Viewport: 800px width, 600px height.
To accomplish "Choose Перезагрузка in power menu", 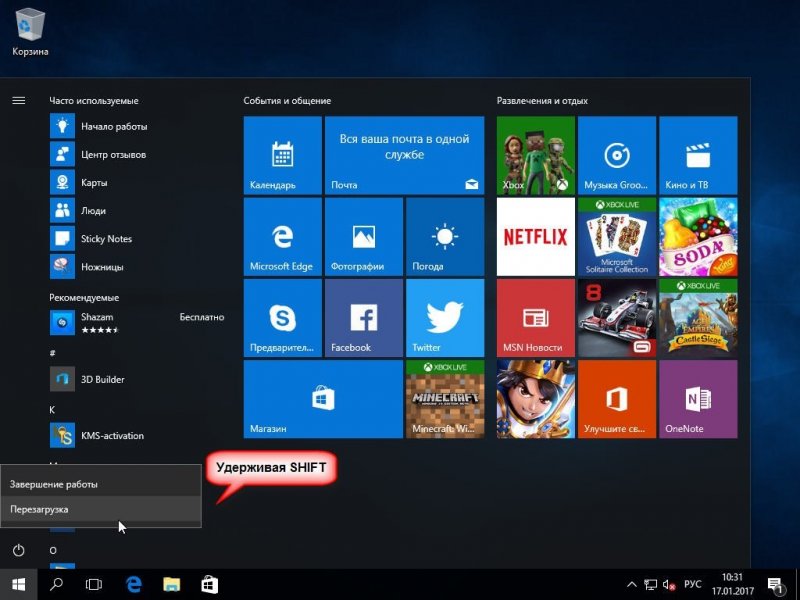I will pyautogui.click(x=101, y=509).
